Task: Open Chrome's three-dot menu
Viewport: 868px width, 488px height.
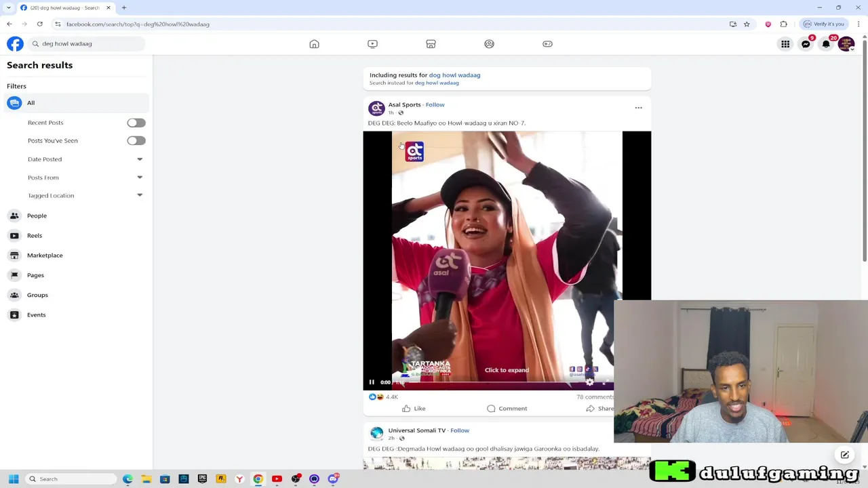Action: click(859, 24)
